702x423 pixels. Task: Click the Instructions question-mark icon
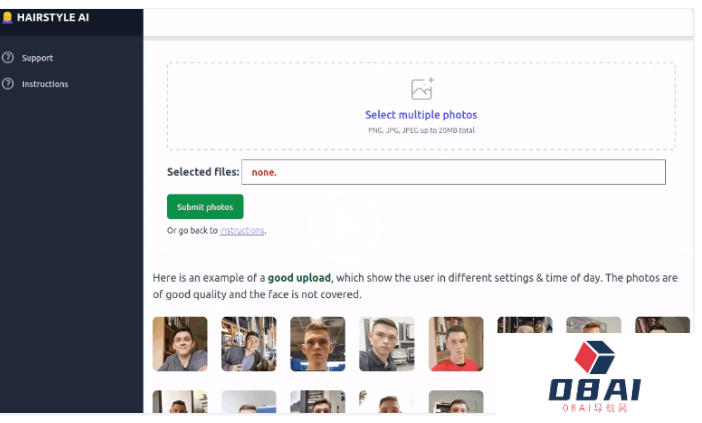pyautogui.click(x=8, y=84)
